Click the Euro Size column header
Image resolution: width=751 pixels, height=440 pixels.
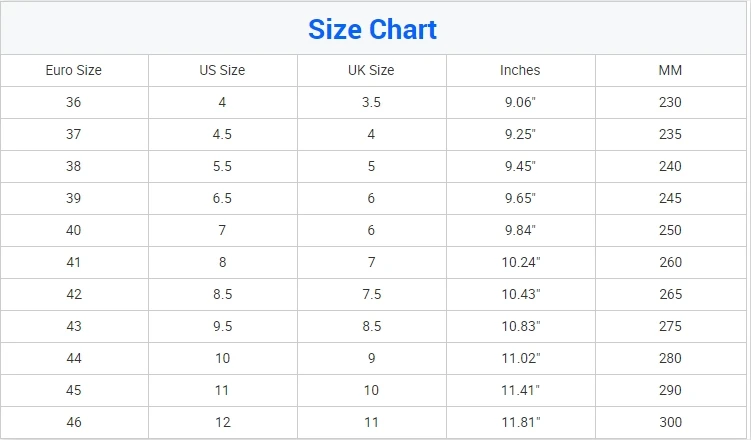click(x=74, y=70)
